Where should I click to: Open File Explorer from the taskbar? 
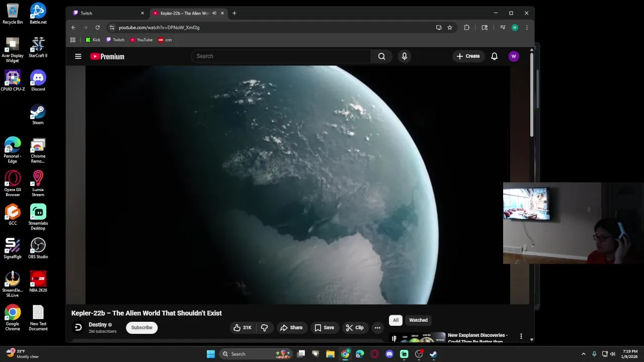pos(330,354)
